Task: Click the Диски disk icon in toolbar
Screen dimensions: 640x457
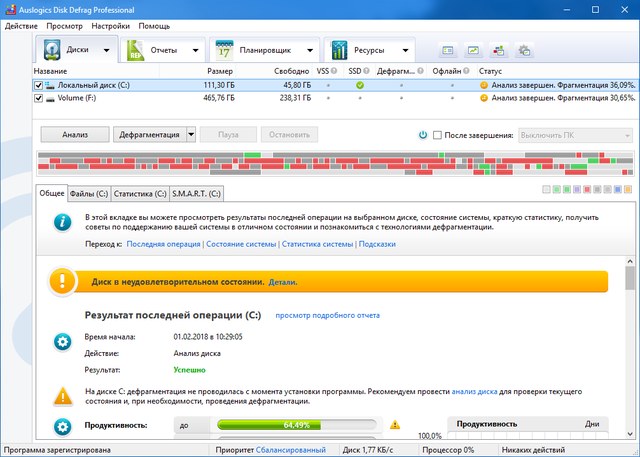Action: pos(50,50)
